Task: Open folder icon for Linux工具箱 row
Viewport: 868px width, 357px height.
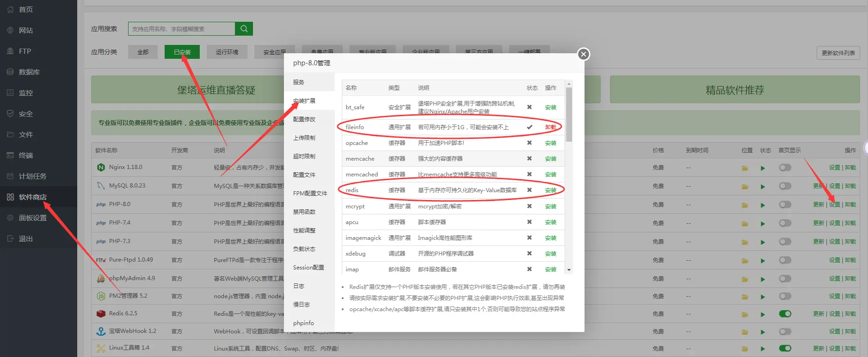Action: [x=745, y=349]
